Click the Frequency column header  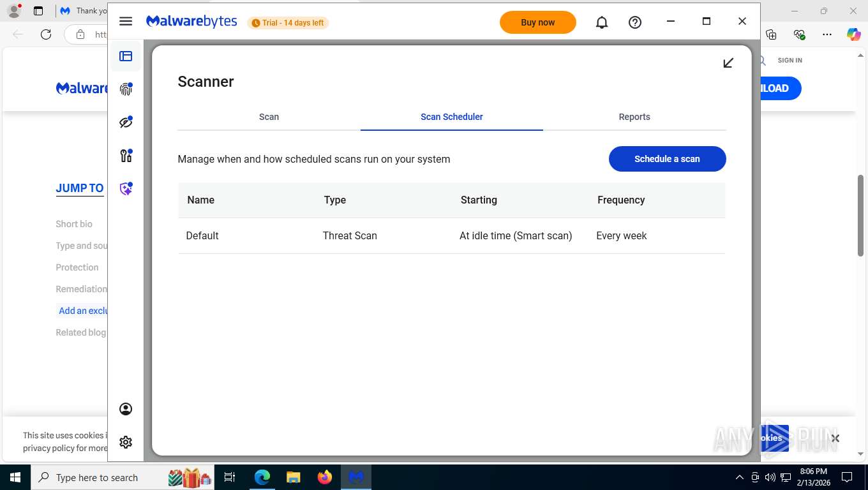(x=621, y=200)
